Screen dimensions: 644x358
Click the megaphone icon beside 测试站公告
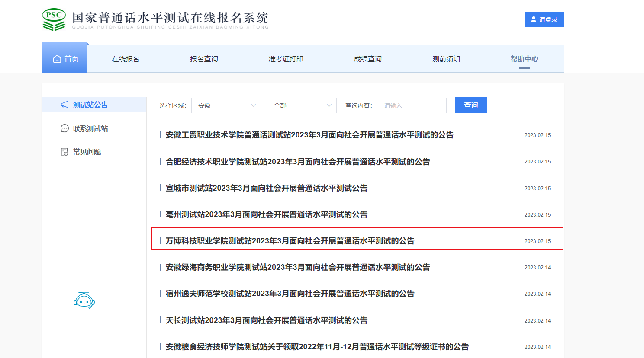pos(64,105)
